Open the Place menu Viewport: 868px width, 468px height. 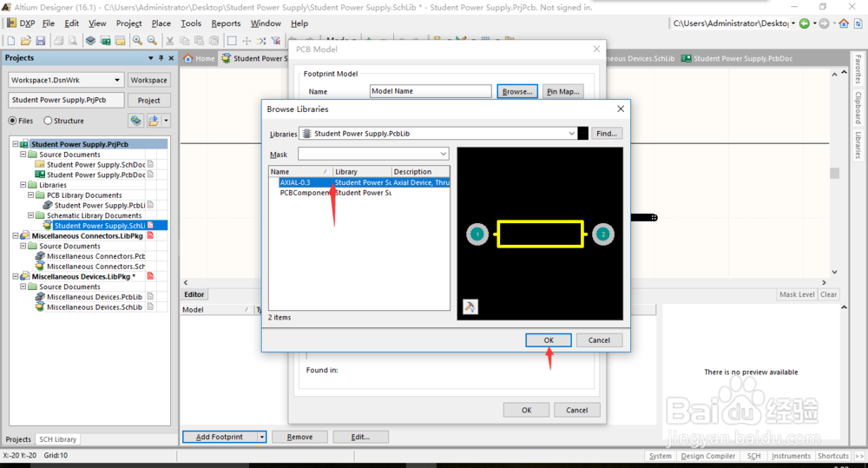pyautogui.click(x=161, y=23)
